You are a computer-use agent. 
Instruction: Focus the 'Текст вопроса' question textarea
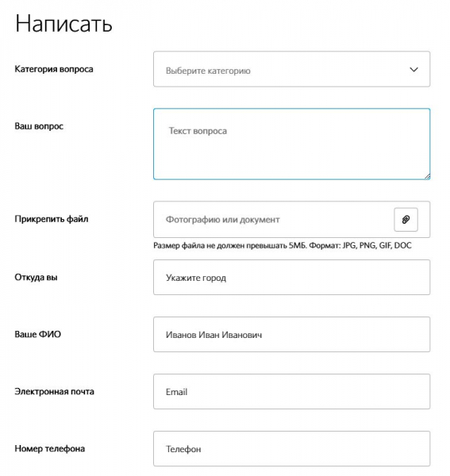pyautogui.click(x=291, y=144)
